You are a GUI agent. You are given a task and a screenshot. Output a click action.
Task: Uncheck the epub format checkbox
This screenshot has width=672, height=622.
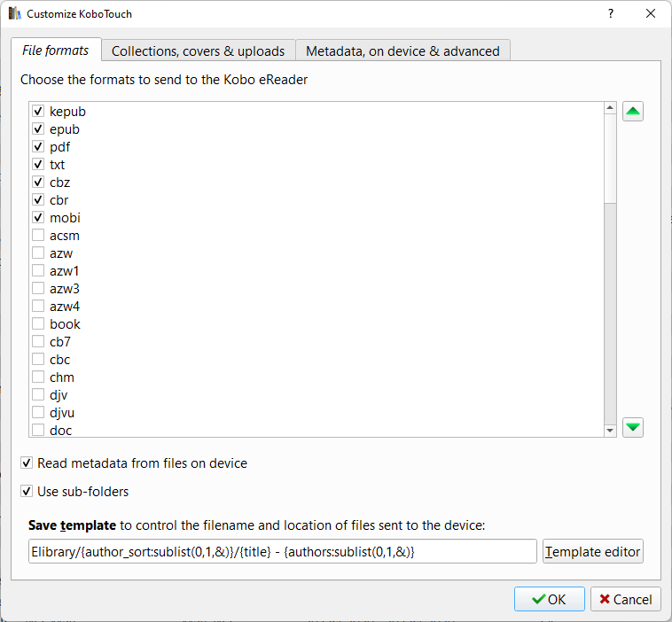38,129
